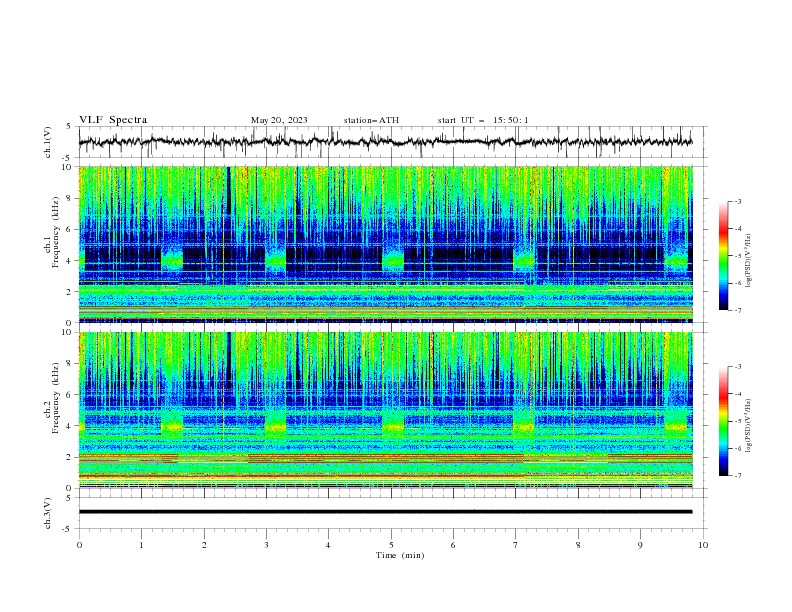The width and height of the screenshot is (792, 612).
Task: Click the 'Time (min)' axis label
Action: [x=400, y=555]
